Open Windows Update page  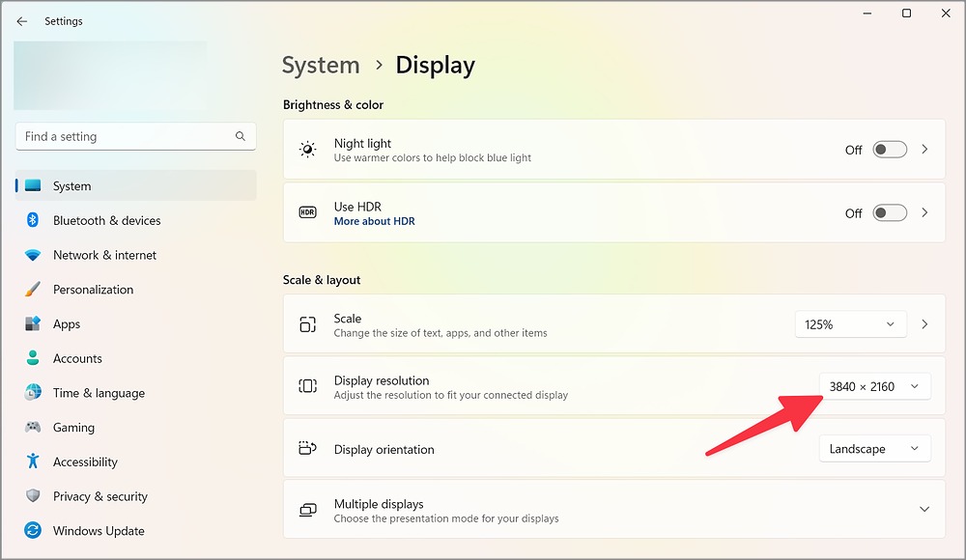135,530
